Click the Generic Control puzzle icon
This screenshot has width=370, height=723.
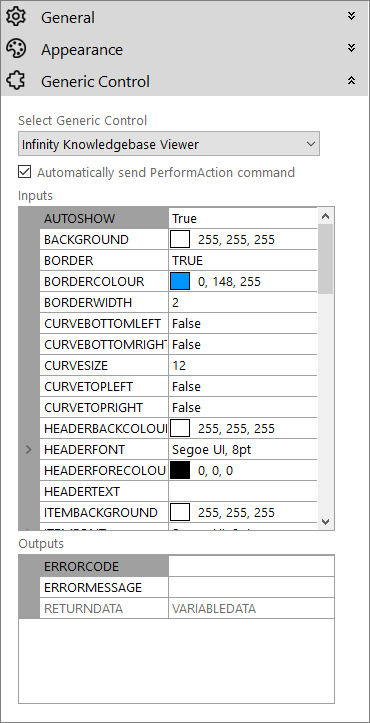point(17,81)
